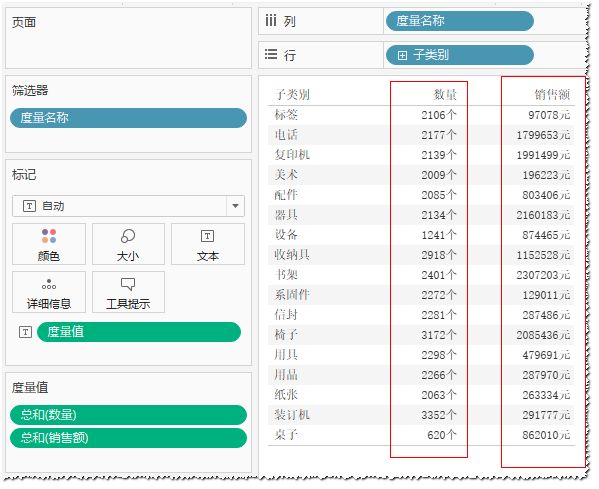The width and height of the screenshot is (599, 489).
Task: Click the quantity cell 620个
Action: point(442,435)
